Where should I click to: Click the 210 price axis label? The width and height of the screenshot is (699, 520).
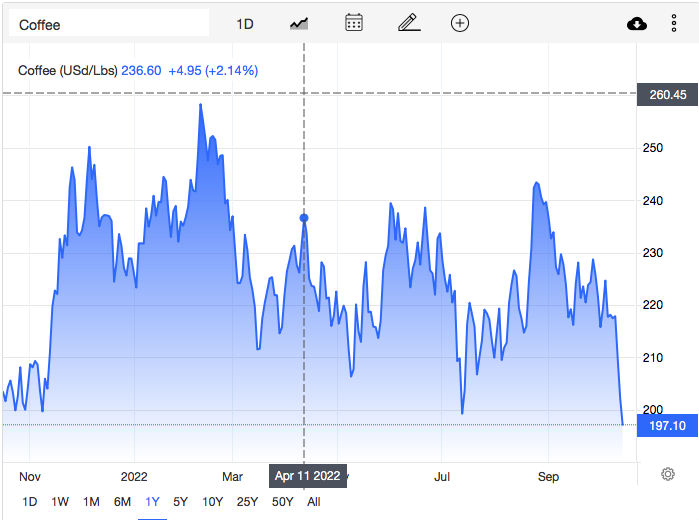tap(653, 358)
